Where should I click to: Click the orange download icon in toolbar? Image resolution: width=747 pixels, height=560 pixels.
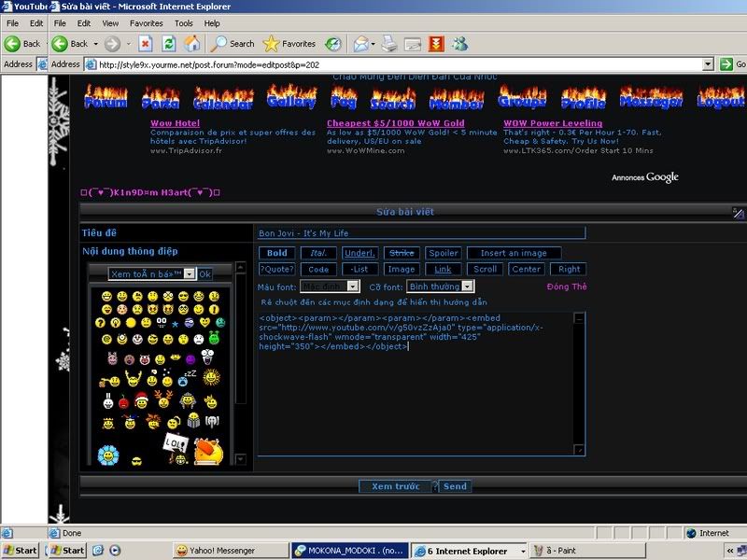pyautogui.click(x=436, y=44)
